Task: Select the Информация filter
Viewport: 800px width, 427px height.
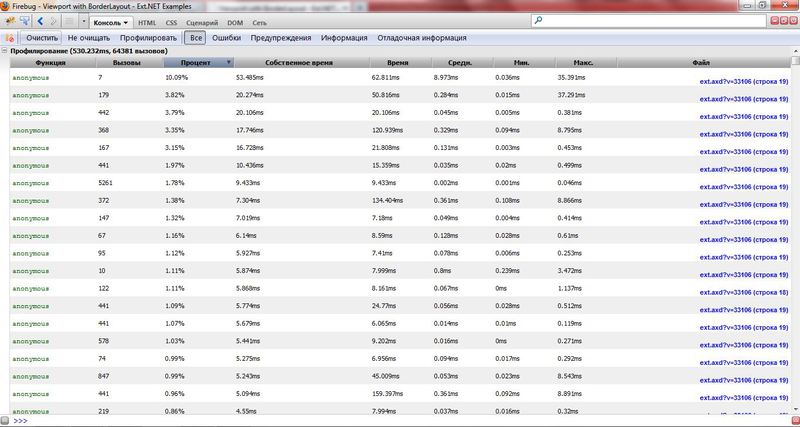Action: (x=344, y=38)
